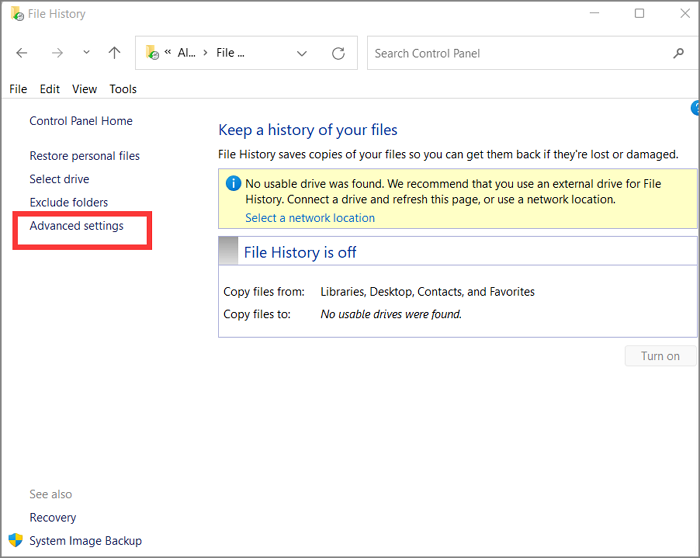Open the recent locations dropdown arrow
This screenshot has height=558, width=700.
[86, 53]
